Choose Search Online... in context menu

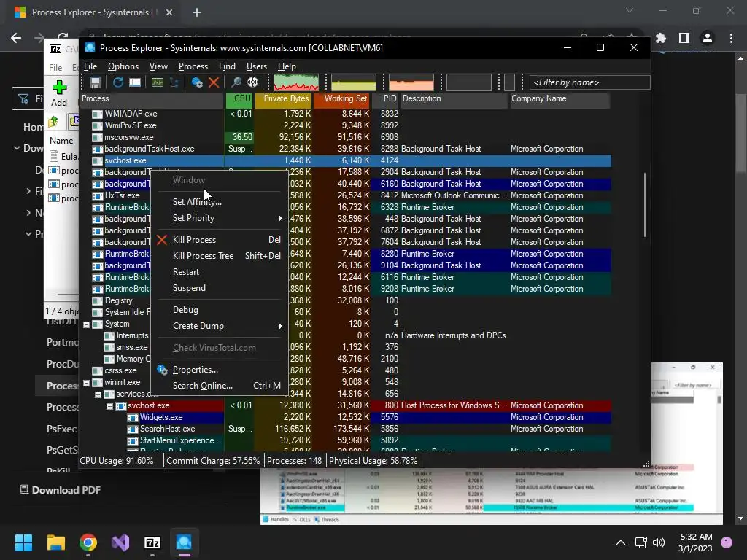click(220, 386)
